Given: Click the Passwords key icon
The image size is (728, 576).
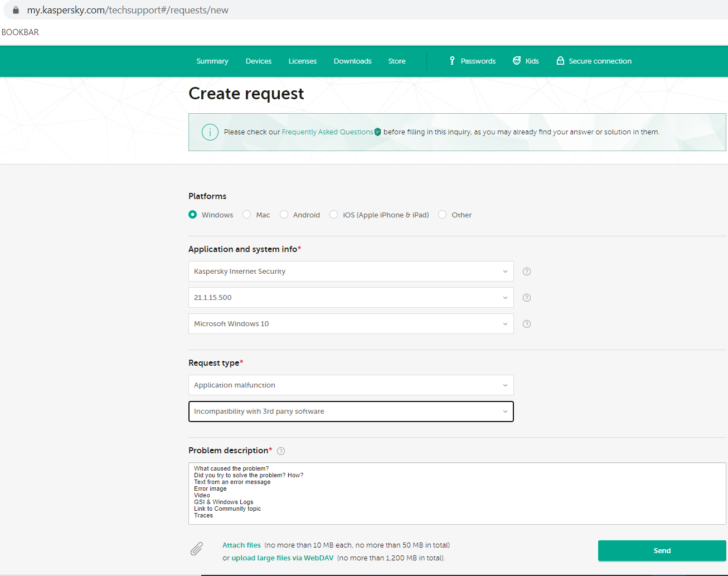Looking at the screenshot, I should pyautogui.click(x=452, y=61).
